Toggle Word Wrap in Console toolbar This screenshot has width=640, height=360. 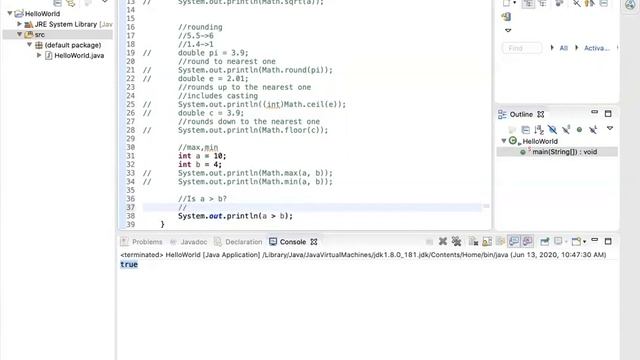tap(500, 242)
